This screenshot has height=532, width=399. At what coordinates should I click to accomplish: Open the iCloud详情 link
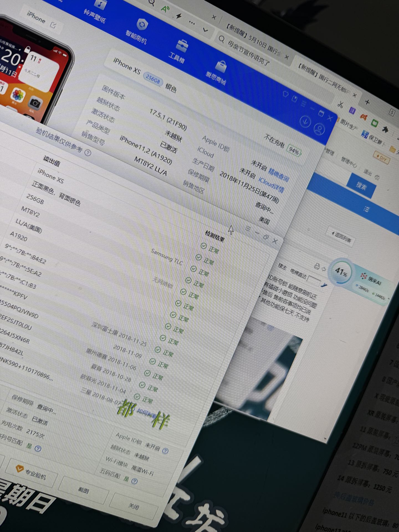pyautogui.click(x=271, y=185)
